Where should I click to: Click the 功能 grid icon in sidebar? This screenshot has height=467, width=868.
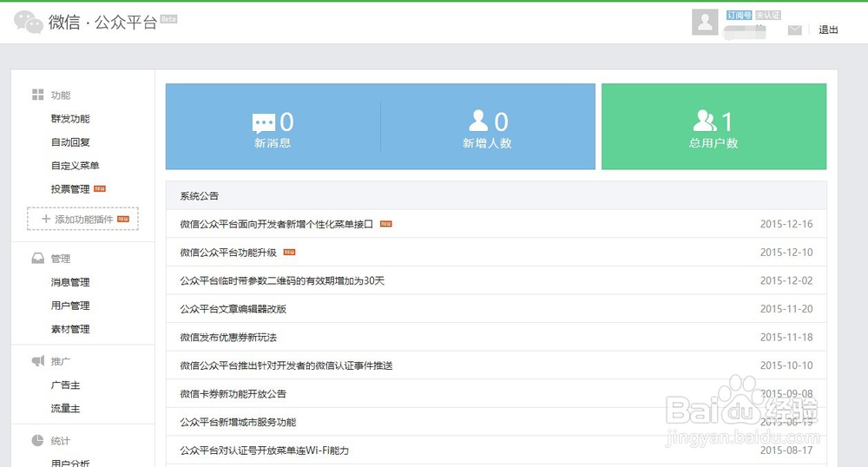pyautogui.click(x=37, y=95)
